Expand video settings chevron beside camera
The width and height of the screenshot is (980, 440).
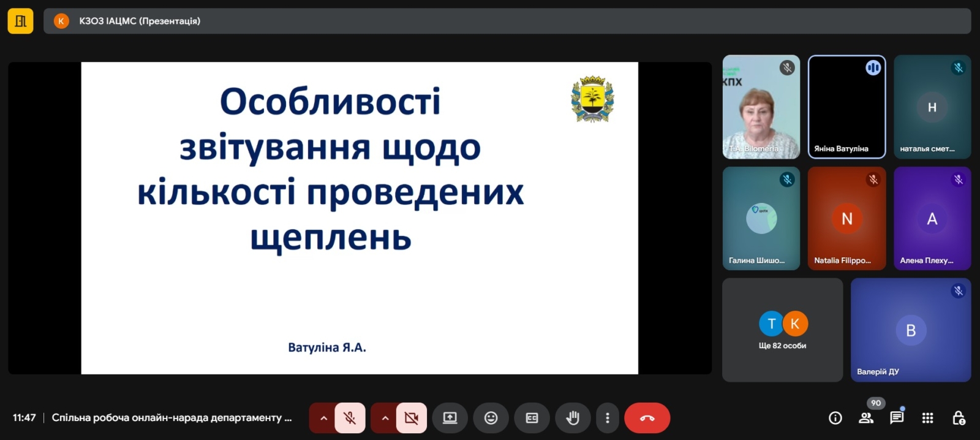(x=385, y=418)
